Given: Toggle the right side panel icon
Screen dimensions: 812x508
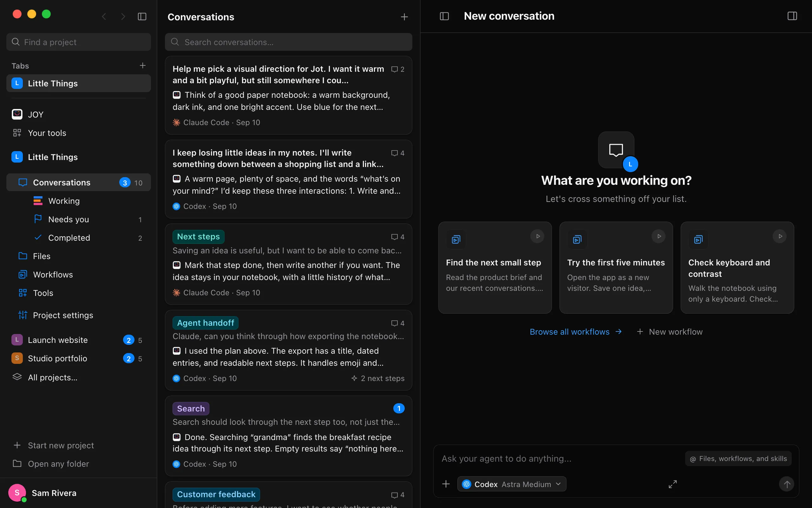Looking at the screenshot, I should (792, 16).
